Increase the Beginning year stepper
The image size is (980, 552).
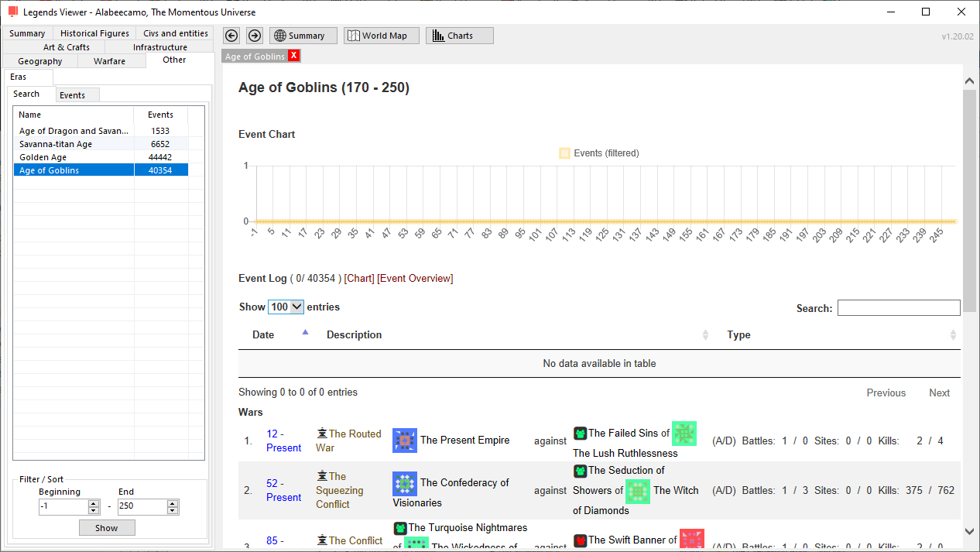pyautogui.click(x=94, y=503)
